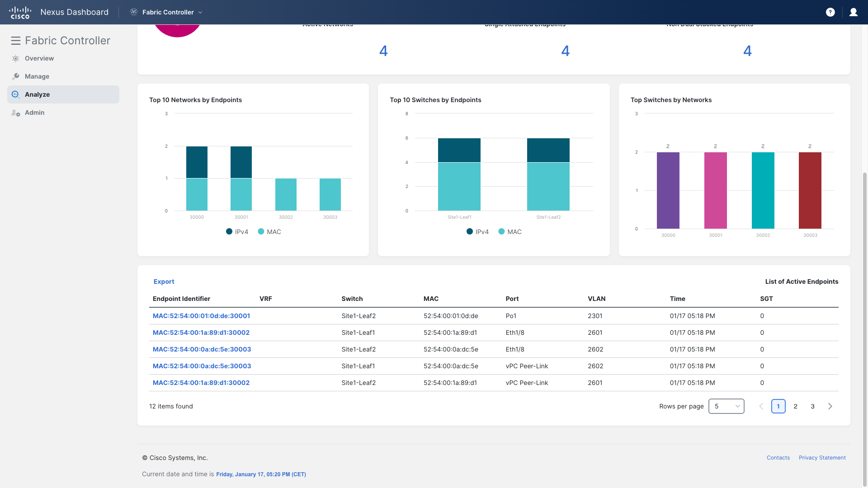
Task: Click the Analyze sidebar icon
Action: (16, 94)
